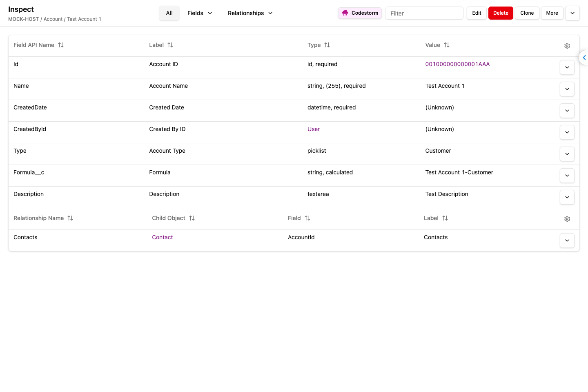588x392 pixels.
Task: Expand Name row actions dropdown
Action: click(x=567, y=89)
